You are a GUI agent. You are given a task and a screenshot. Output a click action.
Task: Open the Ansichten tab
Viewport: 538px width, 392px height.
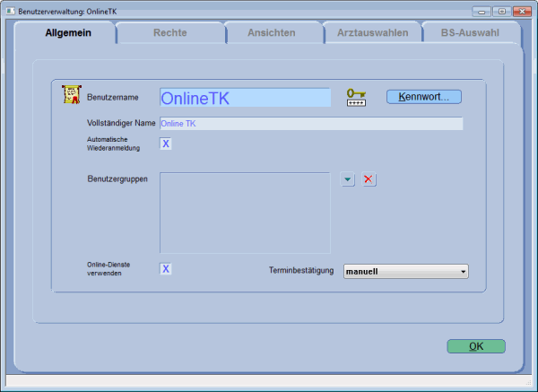click(x=272, y=33)
